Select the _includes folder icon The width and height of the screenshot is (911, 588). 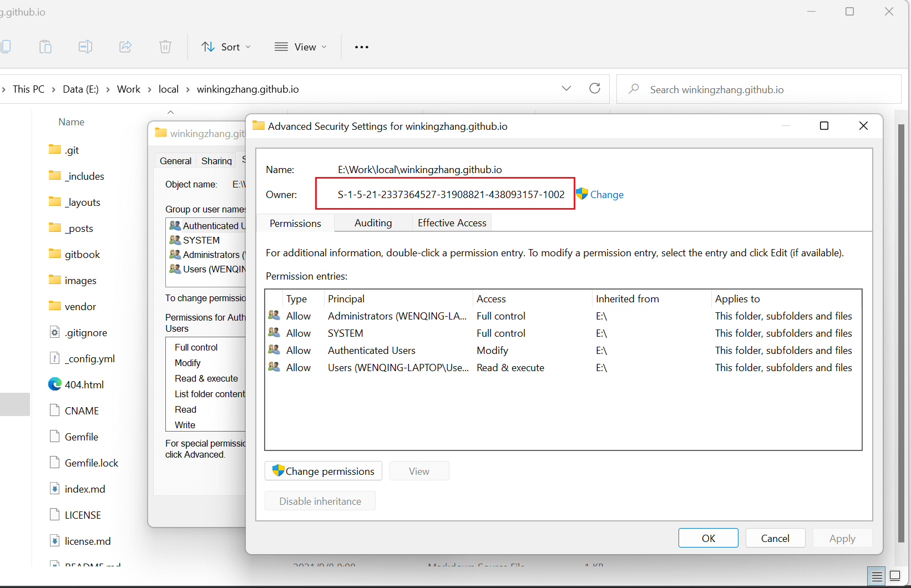click(x=55, y=175)
